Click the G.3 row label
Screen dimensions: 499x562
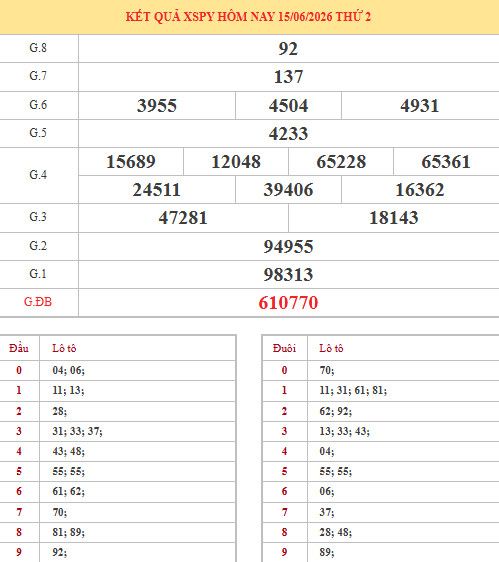(x=38, y=217)
